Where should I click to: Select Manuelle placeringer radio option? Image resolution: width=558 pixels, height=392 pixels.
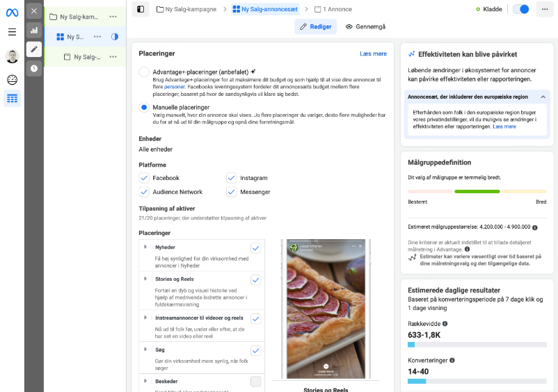[x=144, y=107]
